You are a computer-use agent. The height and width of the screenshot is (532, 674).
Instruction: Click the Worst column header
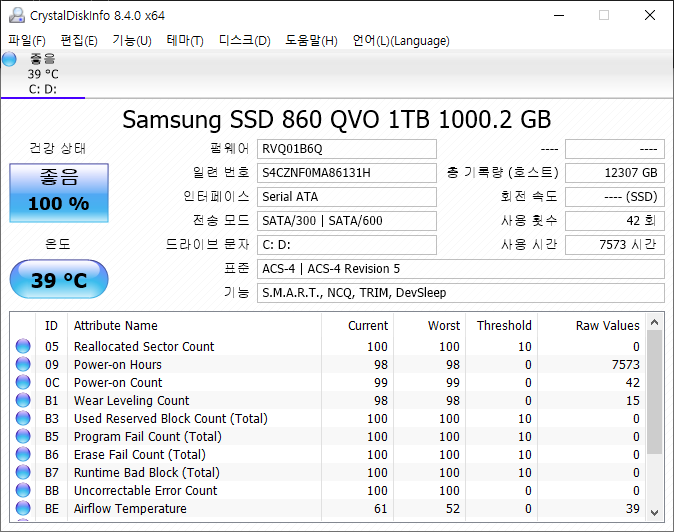click(429, 326)
